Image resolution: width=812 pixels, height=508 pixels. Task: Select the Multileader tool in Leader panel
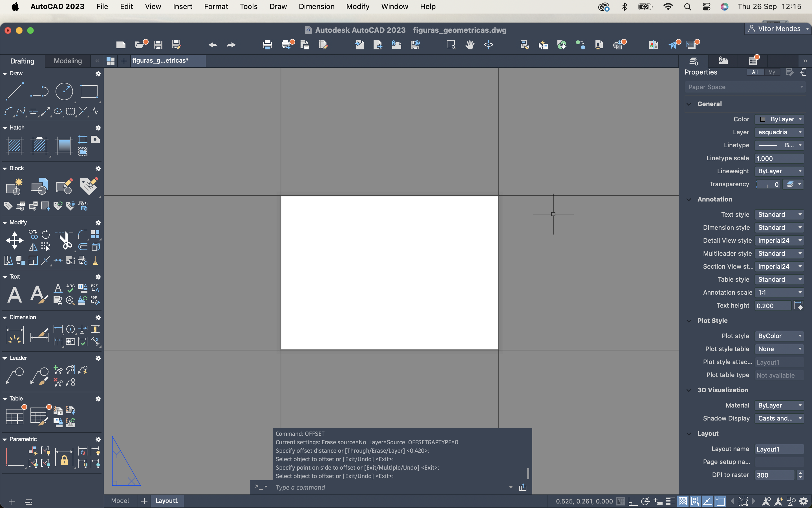click(14, 376)
